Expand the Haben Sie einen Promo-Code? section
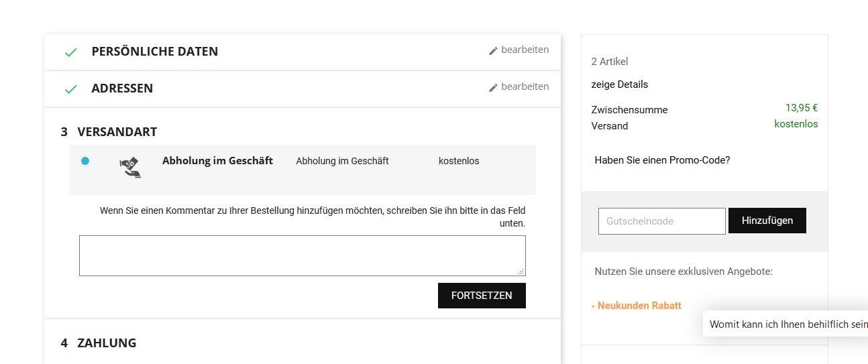 pos(662,160)
